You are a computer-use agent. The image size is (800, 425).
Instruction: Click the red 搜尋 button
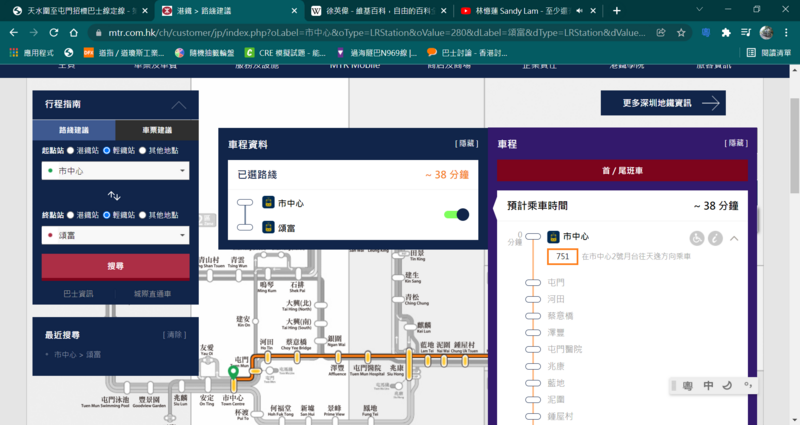(115, 266)
